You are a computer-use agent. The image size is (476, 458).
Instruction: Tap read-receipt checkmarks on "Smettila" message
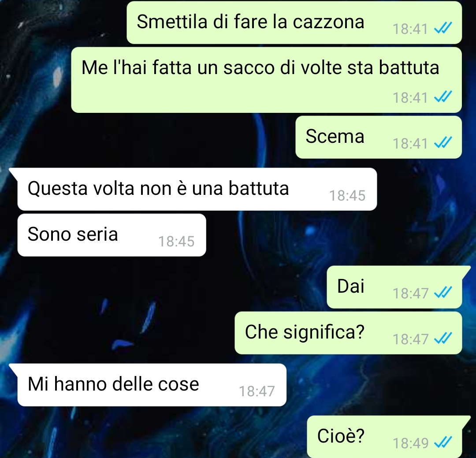pos(443,29)
